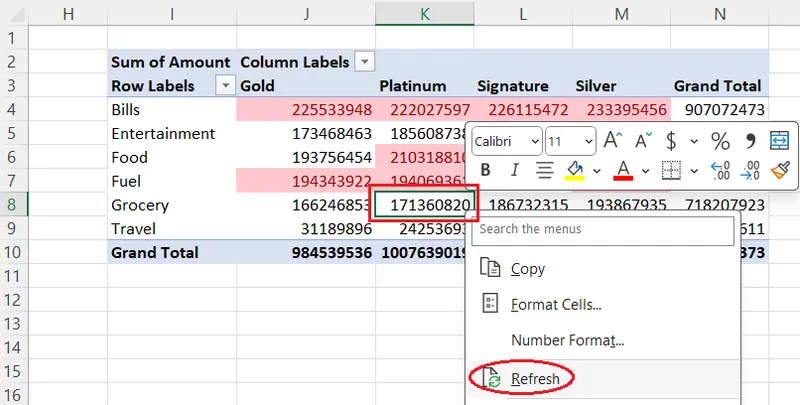Toggle Italic formatting in mini toolbar

(514, 171)
